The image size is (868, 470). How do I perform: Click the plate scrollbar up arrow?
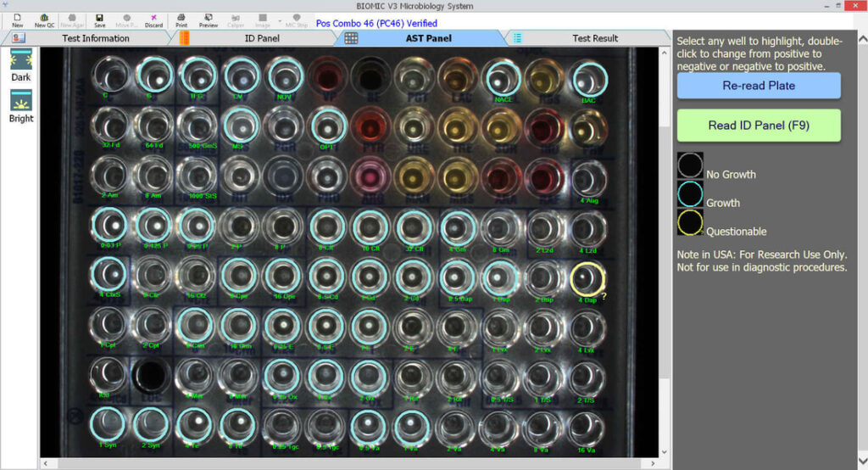665,53
